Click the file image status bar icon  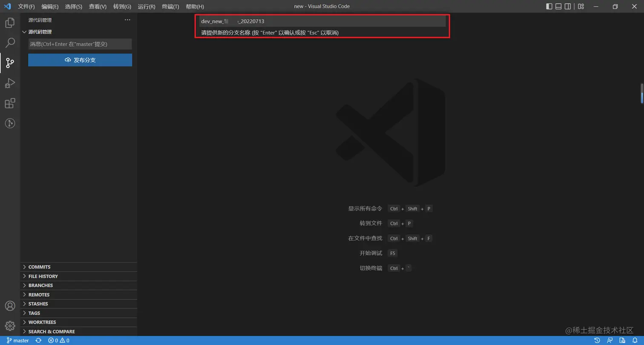[x=622, y=340]
